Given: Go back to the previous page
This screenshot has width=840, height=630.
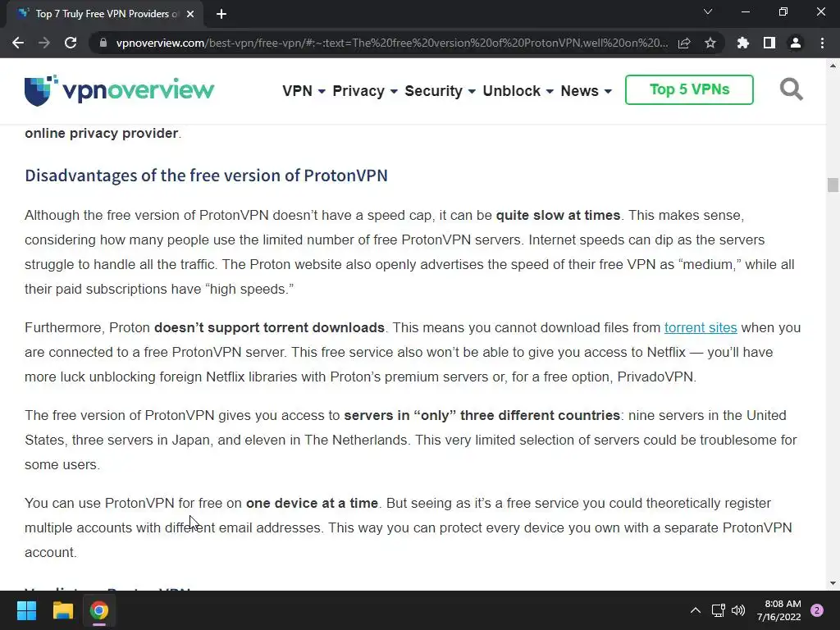Looking at the screenshot, I should pyautogui.click(x=18, y=43).
